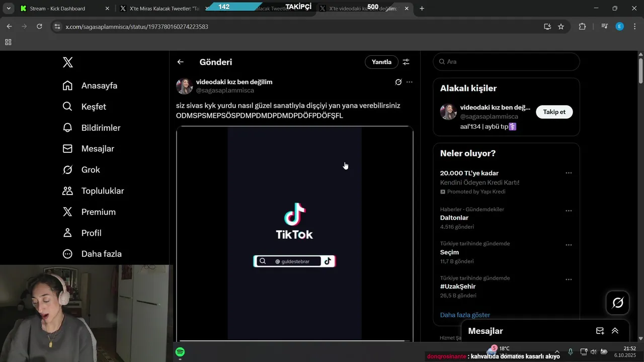Show hidden tray icons
Screen dimensions: 644x362
tap(556, 352)
